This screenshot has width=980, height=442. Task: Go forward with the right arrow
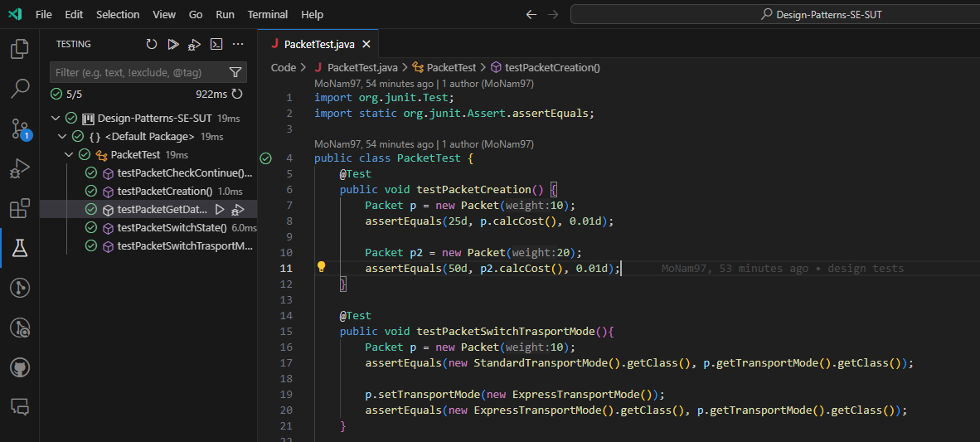point(552,14)
